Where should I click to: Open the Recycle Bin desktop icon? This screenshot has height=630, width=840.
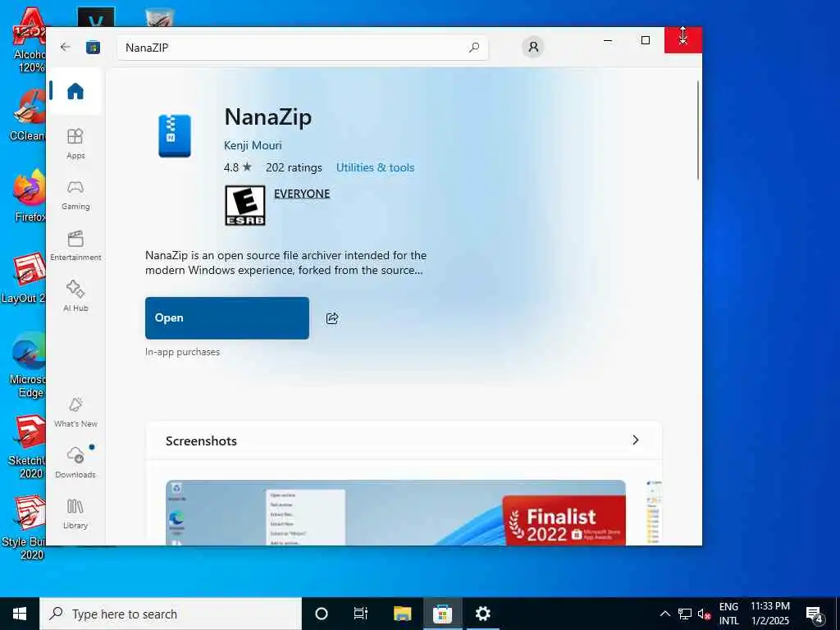point(159,18)
